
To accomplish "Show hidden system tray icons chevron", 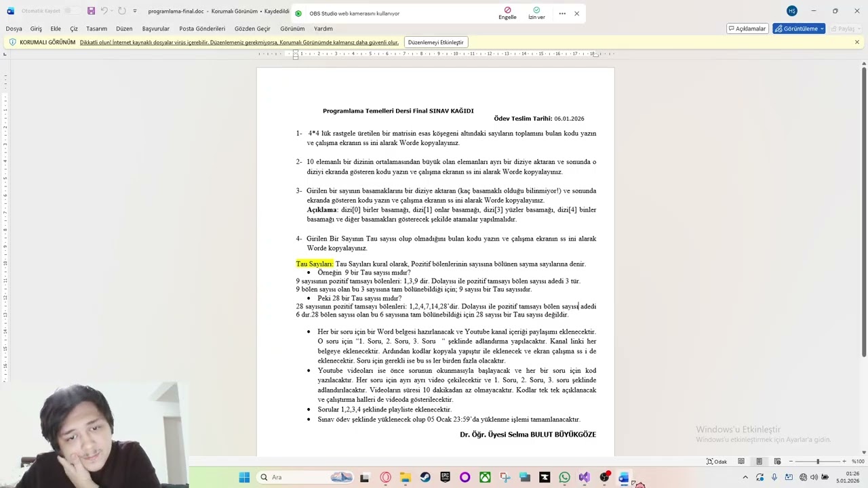I will click(745, 477).
